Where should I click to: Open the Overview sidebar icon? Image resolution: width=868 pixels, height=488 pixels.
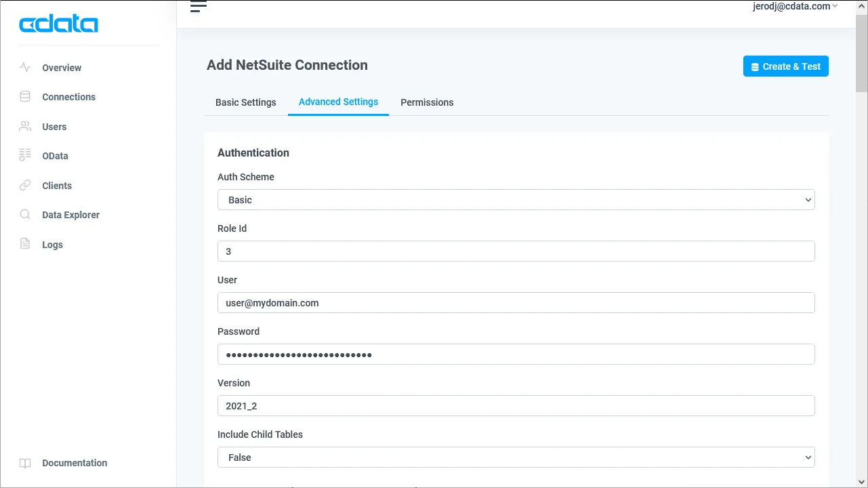[25, 67]
